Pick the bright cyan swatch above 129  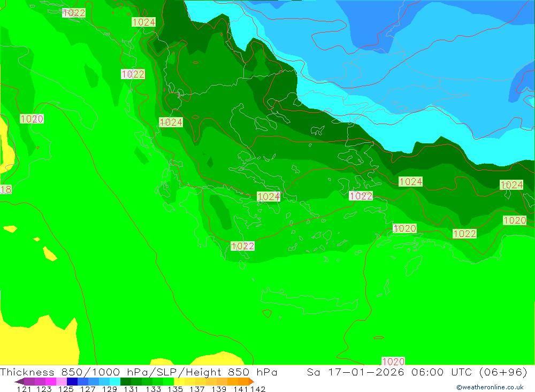115,381
